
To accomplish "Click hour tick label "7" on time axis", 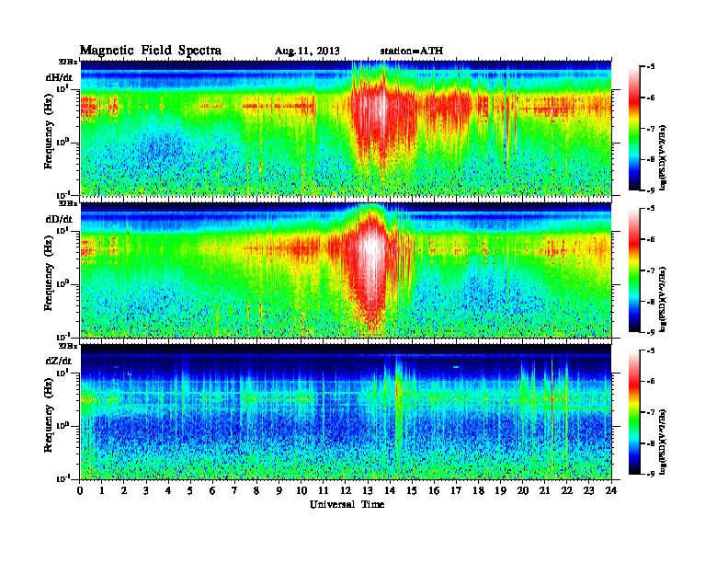I will pos(234,490).
